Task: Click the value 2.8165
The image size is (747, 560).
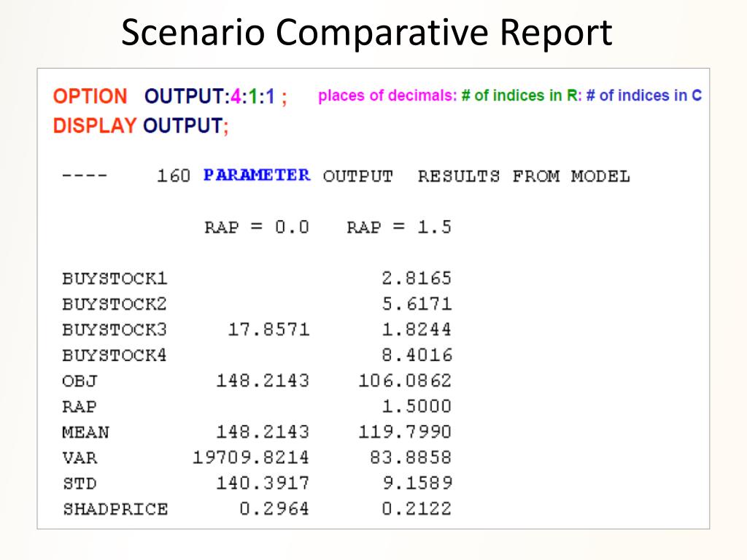Action: click(417, 279)
